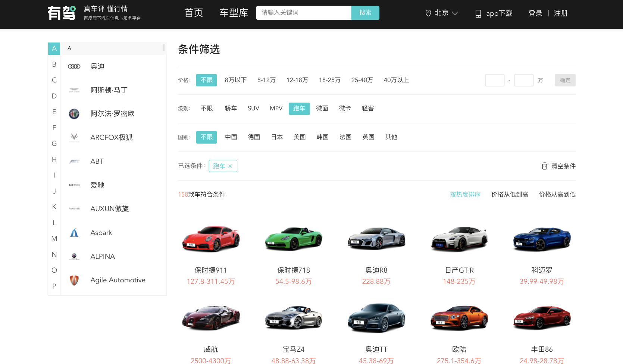Select level filter 微面
This screenshot has height=364, width=623.
[322, 109]
